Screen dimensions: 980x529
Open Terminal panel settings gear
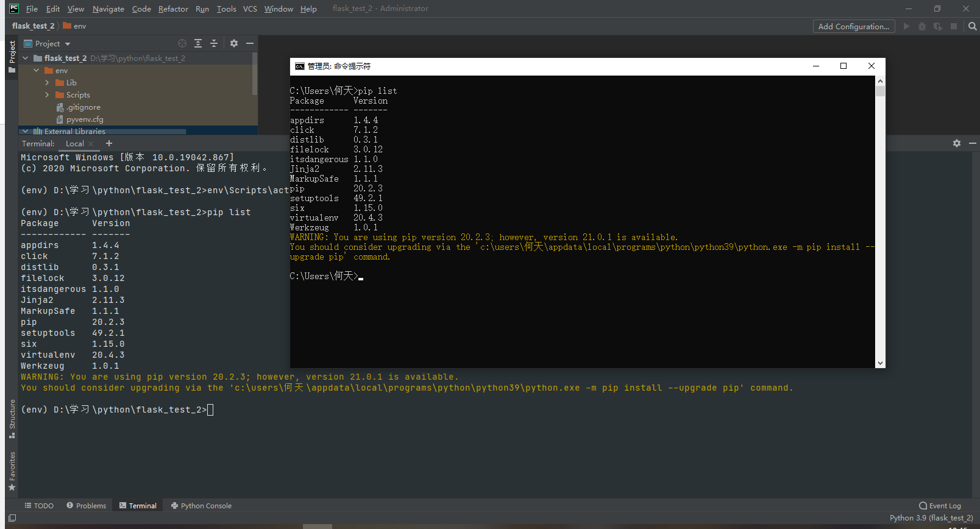click(957, 143)
